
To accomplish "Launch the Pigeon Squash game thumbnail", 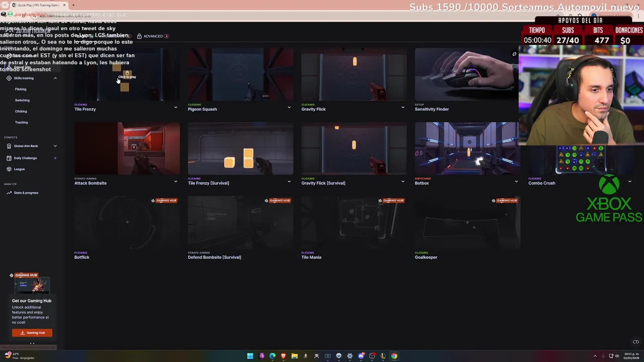I will 240,74.
